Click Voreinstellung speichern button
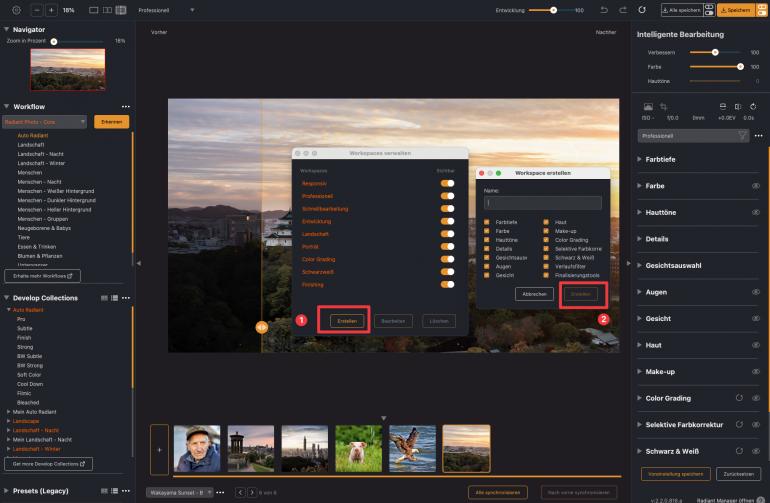Screen dimensions: 770x503 pyautogui.click(x=676, y=474)
